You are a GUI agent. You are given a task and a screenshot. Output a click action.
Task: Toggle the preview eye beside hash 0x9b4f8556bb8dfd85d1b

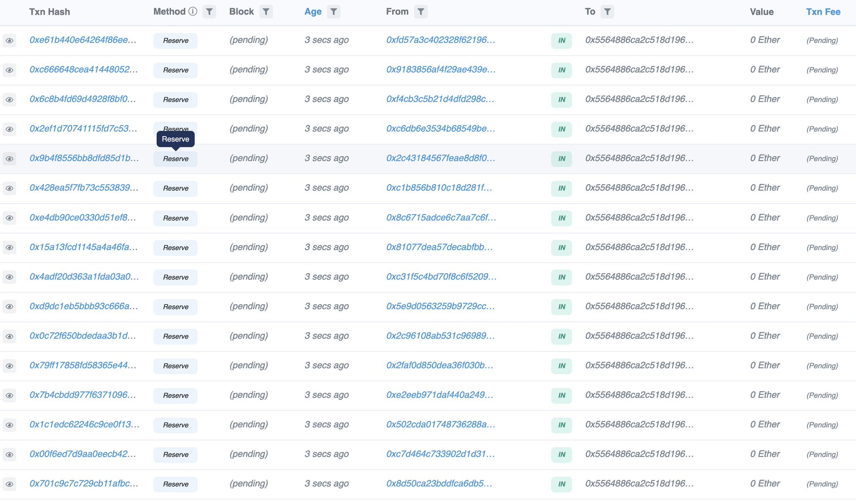click(x=10, y=159)
